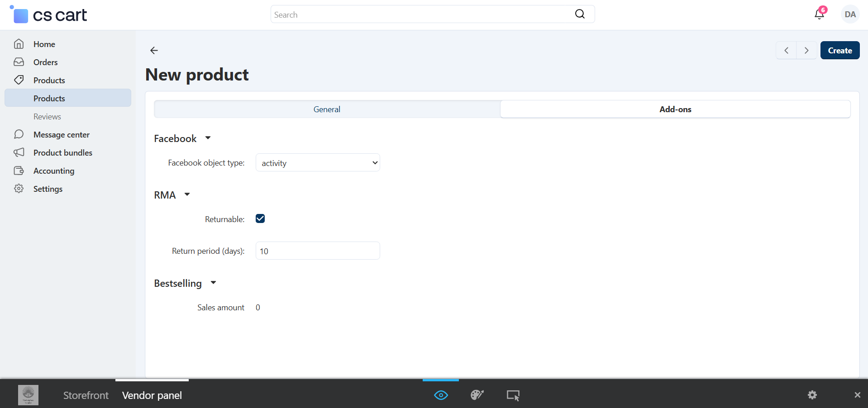Open Message center in the sidebar
The image size is (868, 408).
62,135
